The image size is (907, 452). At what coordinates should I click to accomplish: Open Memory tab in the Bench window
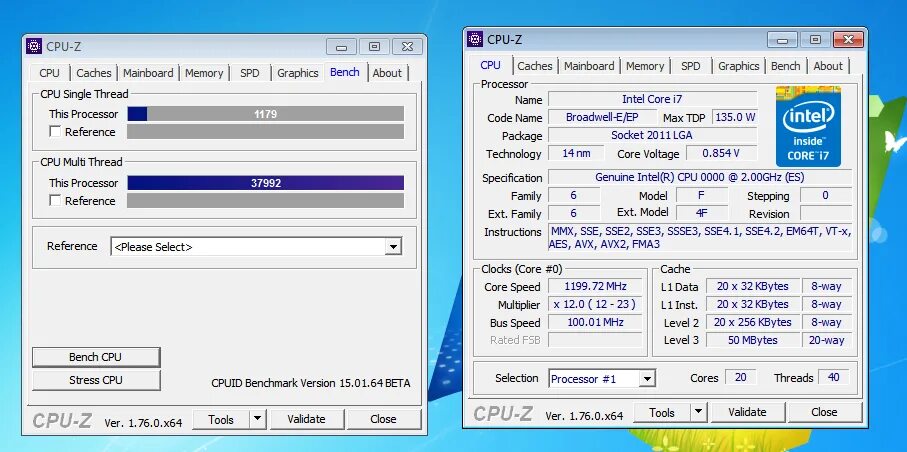(x=204, y=73)
